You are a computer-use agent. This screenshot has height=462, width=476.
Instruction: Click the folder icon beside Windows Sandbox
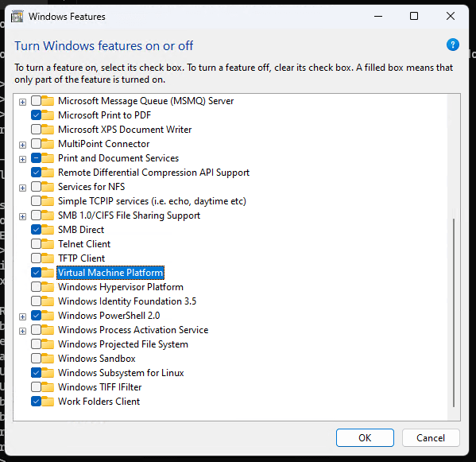click(x=48, y=359)
